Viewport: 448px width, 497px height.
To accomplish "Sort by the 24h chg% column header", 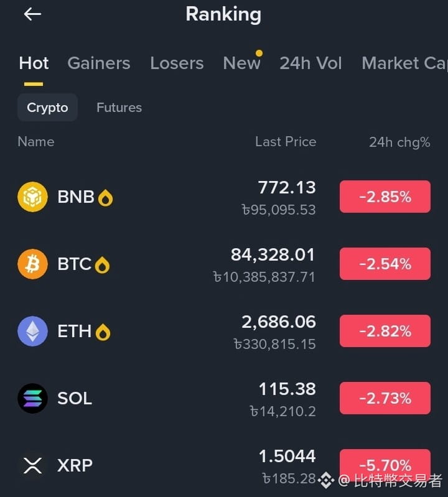I will point(400,142).
